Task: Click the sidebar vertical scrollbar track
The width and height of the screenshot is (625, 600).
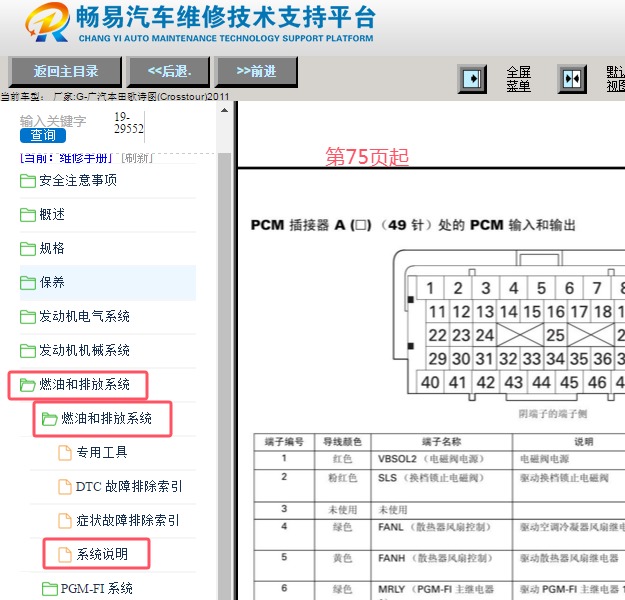Action: coord(224,375)
